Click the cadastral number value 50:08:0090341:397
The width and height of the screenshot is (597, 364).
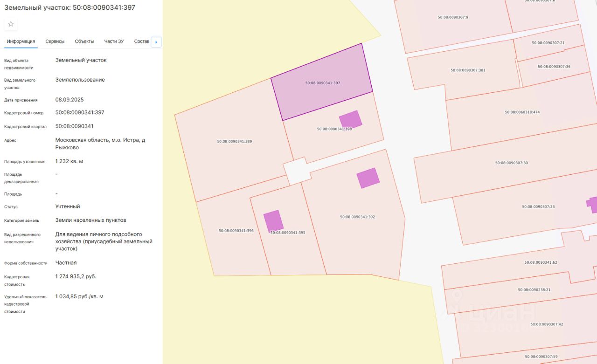pos(80,112)
